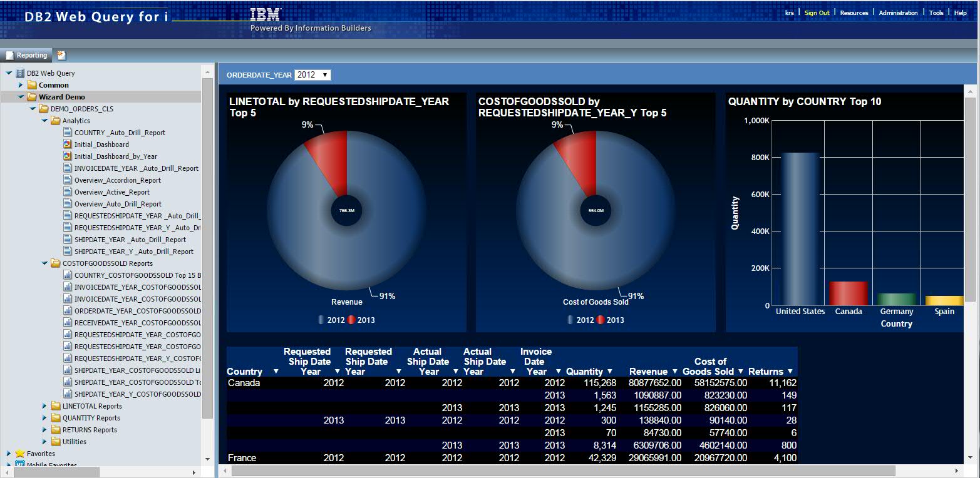Viewport: 980px width, 478px height.
Task: Click the 2012 legend swatch under Revenue pie
Action: click(321, 320)
